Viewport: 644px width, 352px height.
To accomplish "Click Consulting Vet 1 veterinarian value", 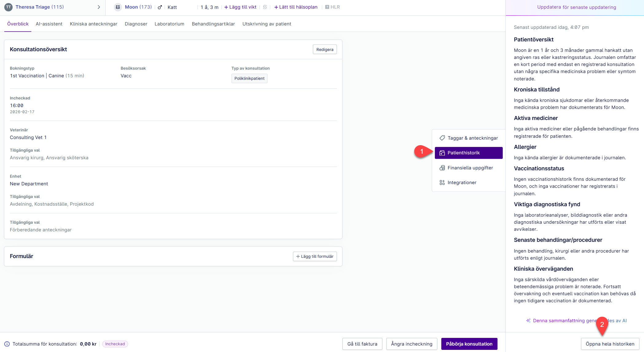I will coord(28,137).
